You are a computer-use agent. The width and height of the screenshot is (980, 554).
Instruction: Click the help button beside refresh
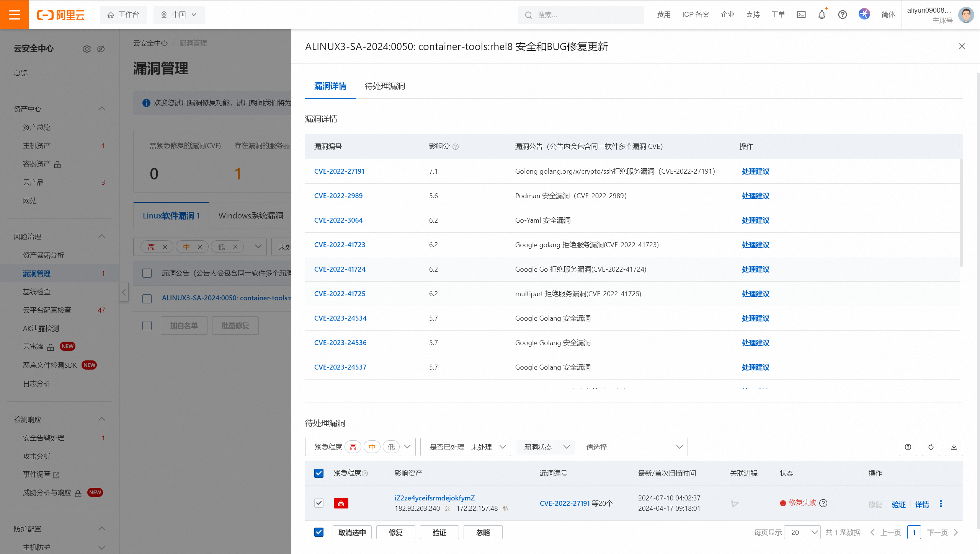click(x=908, y=447)
